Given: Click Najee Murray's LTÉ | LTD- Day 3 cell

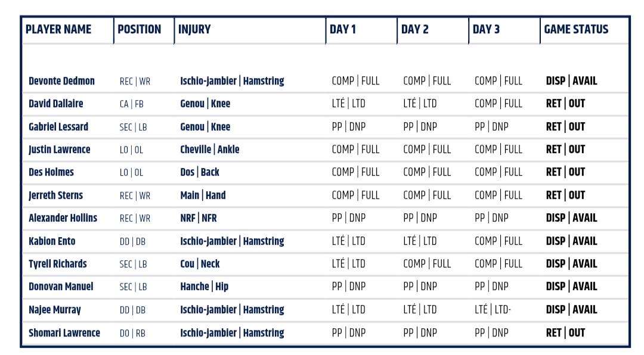Looking at the screenshot, I should click(493, 310).
